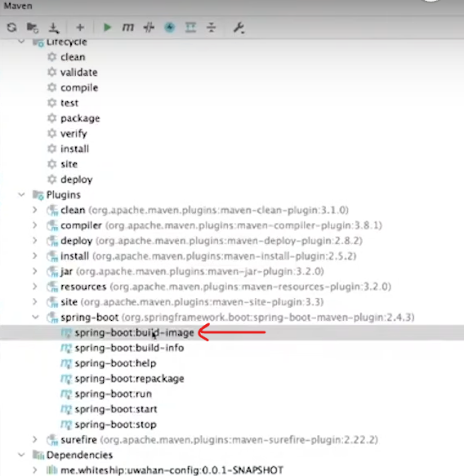Select the spring-boot:build-image goal
The height and width of the screenshot is (476, 464).
(134, 332)
